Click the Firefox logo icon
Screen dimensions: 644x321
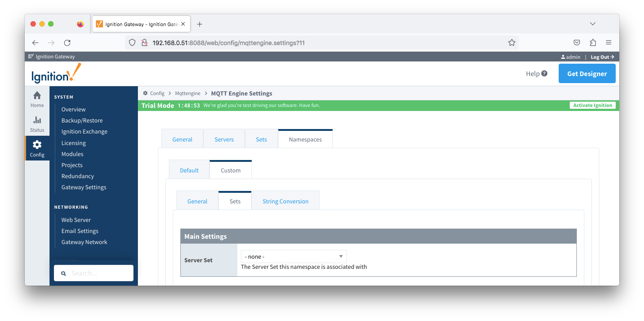[x=80, y=24]
